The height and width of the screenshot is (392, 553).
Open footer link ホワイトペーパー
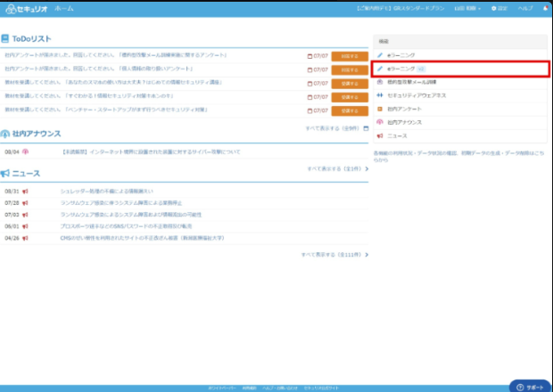click(x=222, y=388)
